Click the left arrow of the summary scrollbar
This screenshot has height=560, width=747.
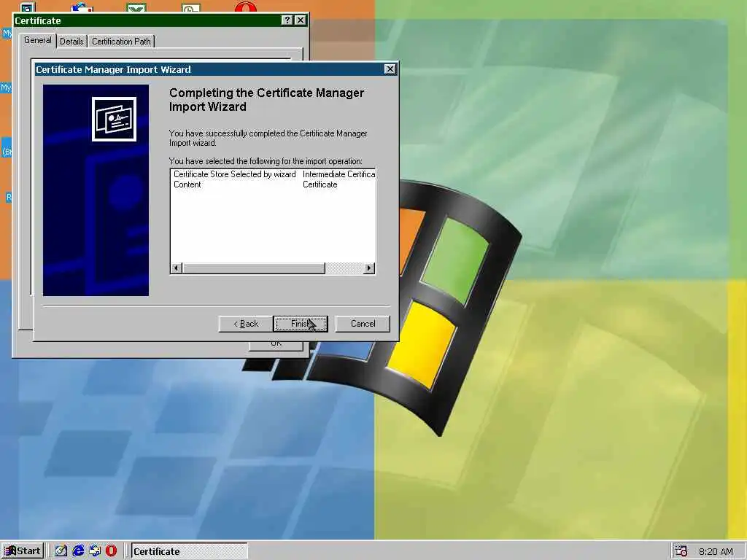(177, 268)
